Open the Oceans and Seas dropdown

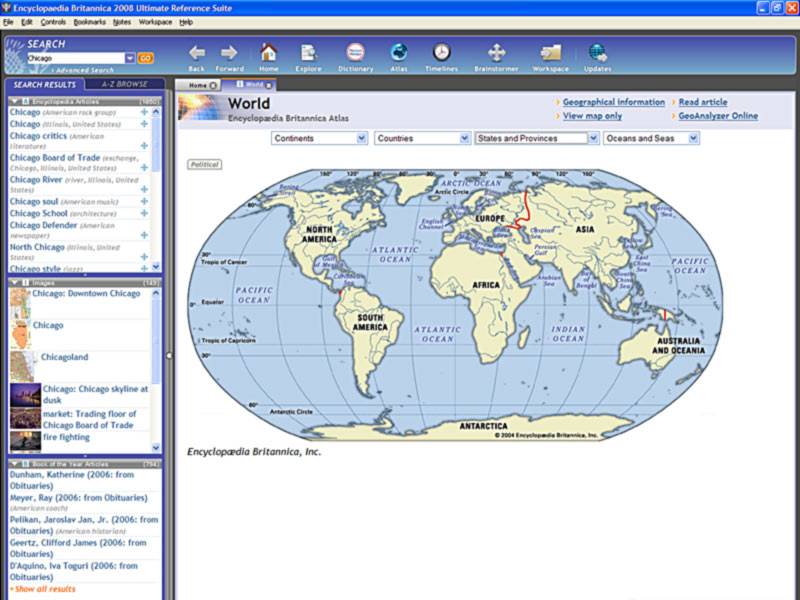tap(651, 138)
